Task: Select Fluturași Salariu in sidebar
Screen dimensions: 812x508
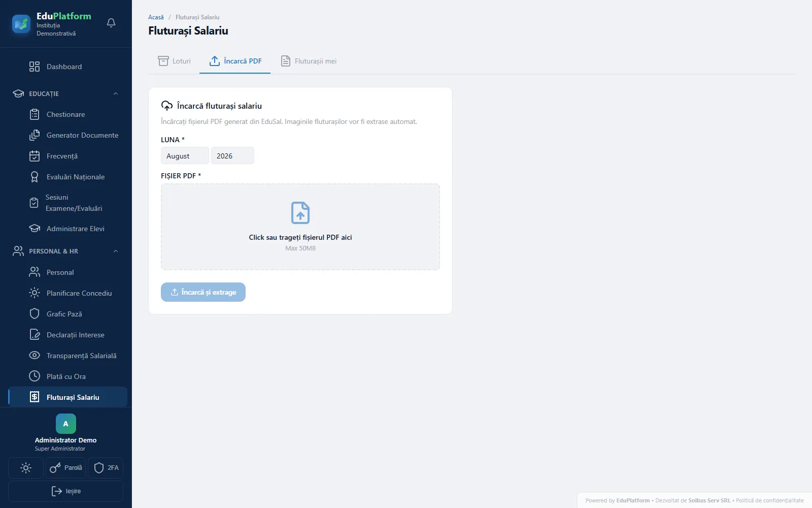Action: [x=67, y=397]
